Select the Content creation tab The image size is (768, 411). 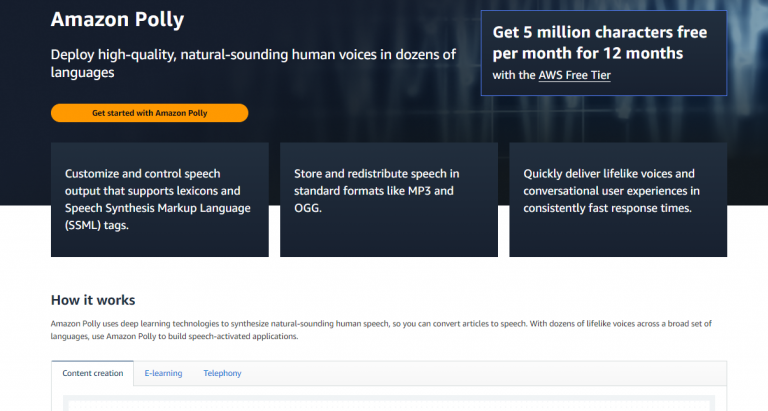pyautogui.click(x=92, y=373)
